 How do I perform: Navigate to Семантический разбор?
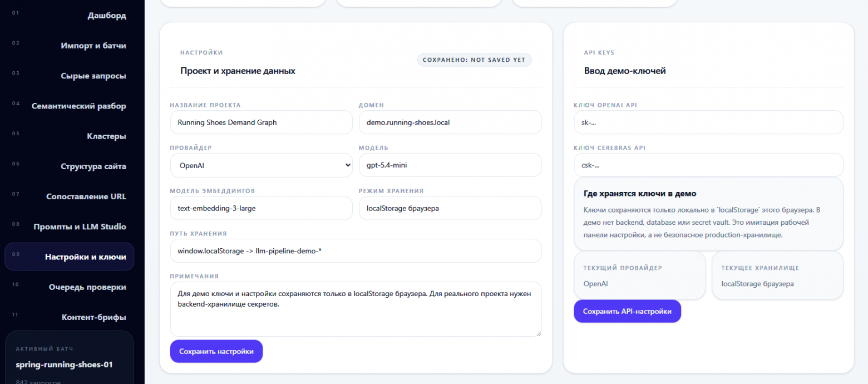(78, 106)
